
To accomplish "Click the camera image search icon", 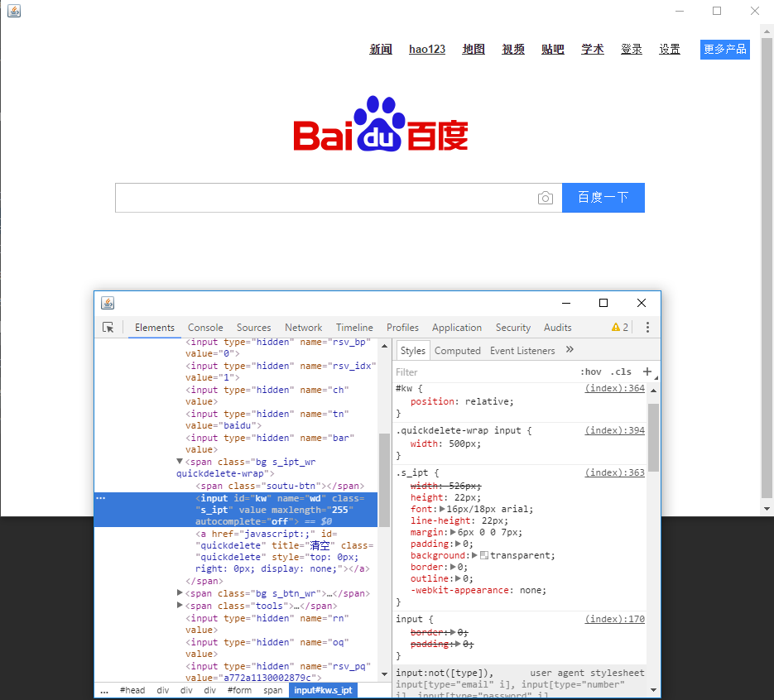I will click(x=545, y=198).
